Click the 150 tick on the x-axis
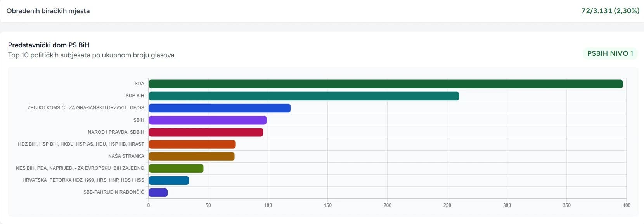The height and width of the screenshot is (224, 644). tap(328, 205)
